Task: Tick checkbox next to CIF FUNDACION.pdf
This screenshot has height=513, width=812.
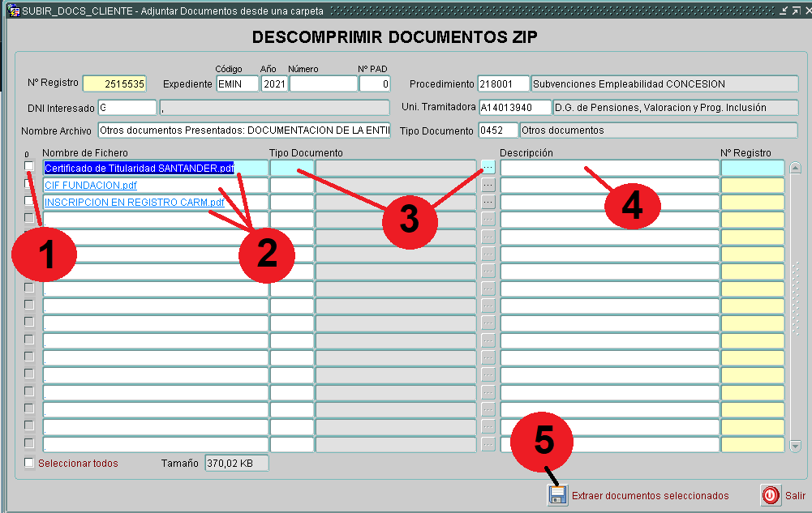Action: click(29, 184)
